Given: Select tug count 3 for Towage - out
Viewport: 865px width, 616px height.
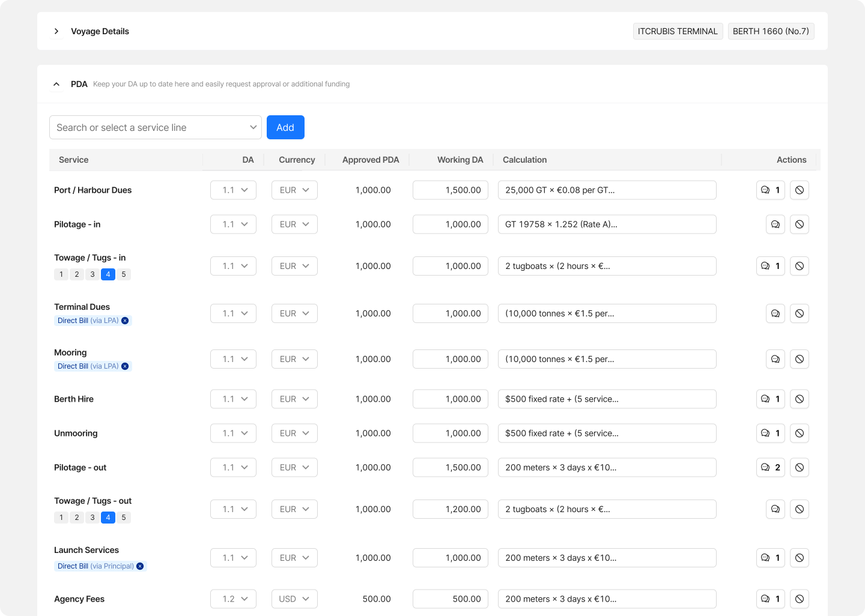Looking at the screenshot, I should coord(93,518).
